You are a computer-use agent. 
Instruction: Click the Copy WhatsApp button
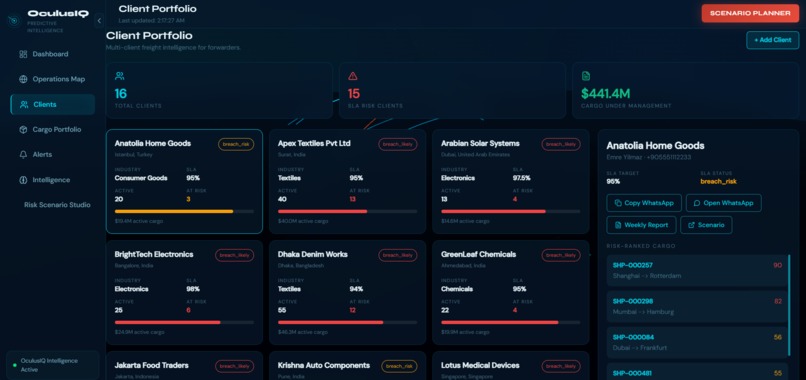click(644, 203)
